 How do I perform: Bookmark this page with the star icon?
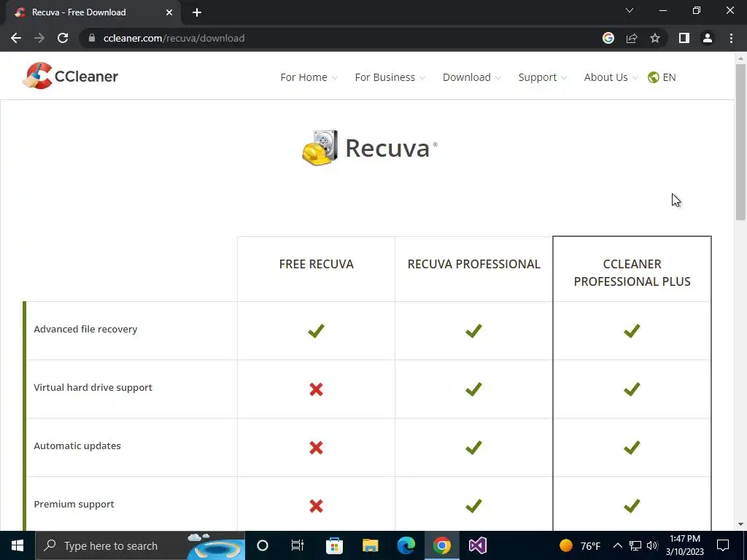[x=655, y=38]
